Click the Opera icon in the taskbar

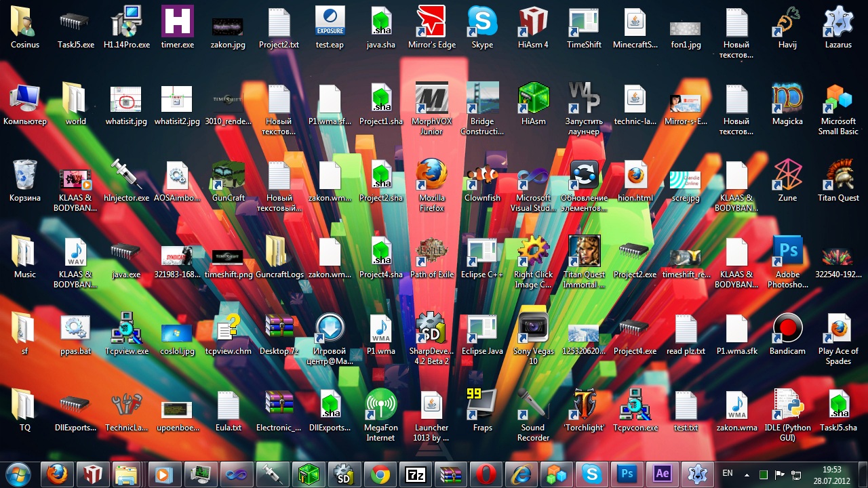pyautogui.click(x=486, y=474)
